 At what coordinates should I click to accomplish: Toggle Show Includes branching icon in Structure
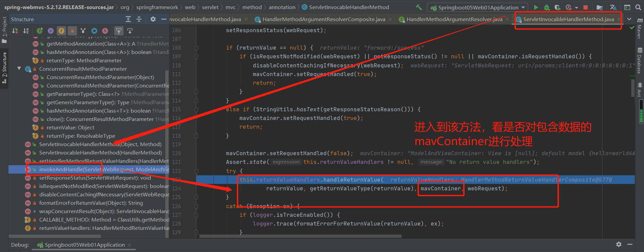click(x=83, y=31)
